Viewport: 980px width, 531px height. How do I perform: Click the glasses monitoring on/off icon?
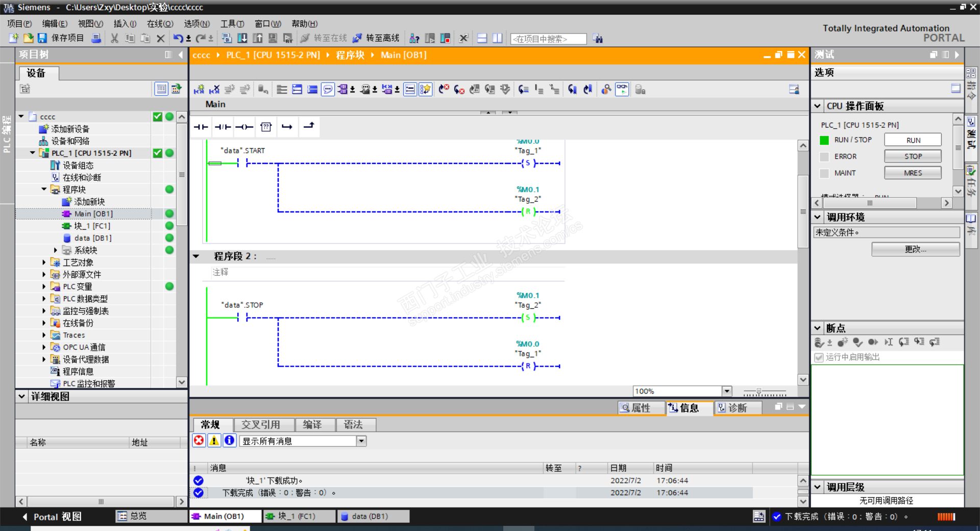click(622, 89)
